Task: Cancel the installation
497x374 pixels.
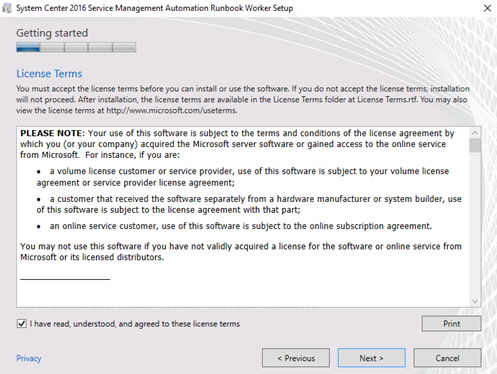Action: coord(447,358)
